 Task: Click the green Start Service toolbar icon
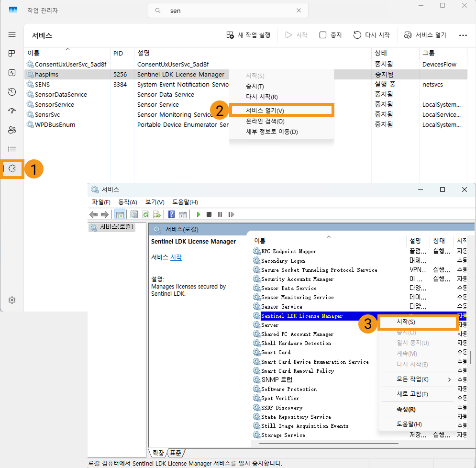click(198, 214)
